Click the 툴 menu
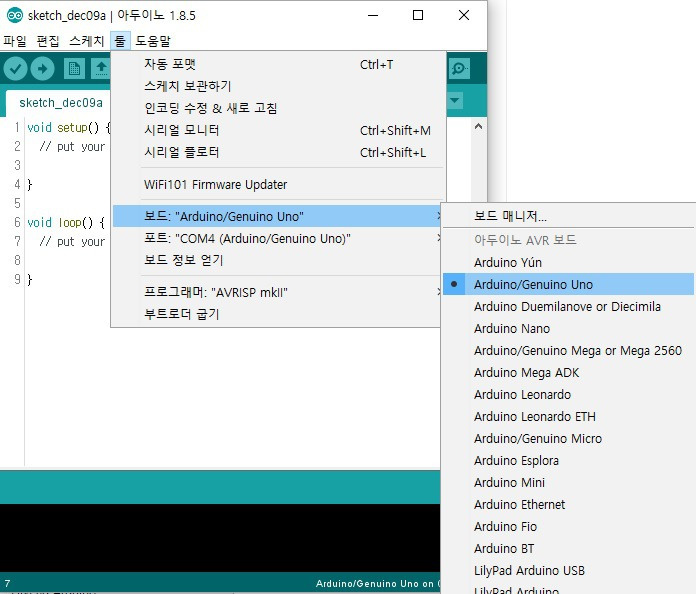The width and height of the screenshot is (696, 594). (x=120, y=41)
